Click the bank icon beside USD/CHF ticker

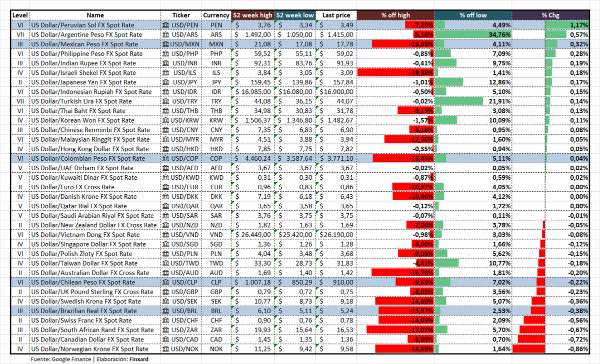tap(166, 320)
